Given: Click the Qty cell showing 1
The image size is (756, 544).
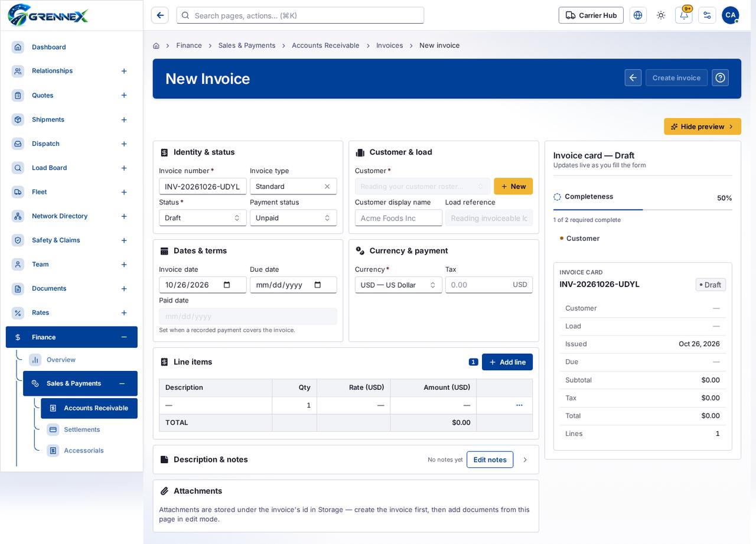Looking at the screenshot, I should (x=295, y=405).
